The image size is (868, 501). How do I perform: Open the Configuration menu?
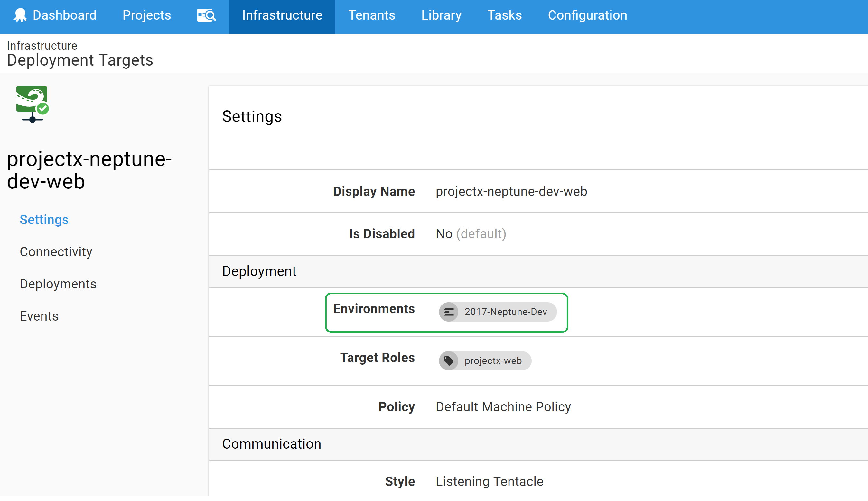tap(587, 15)
